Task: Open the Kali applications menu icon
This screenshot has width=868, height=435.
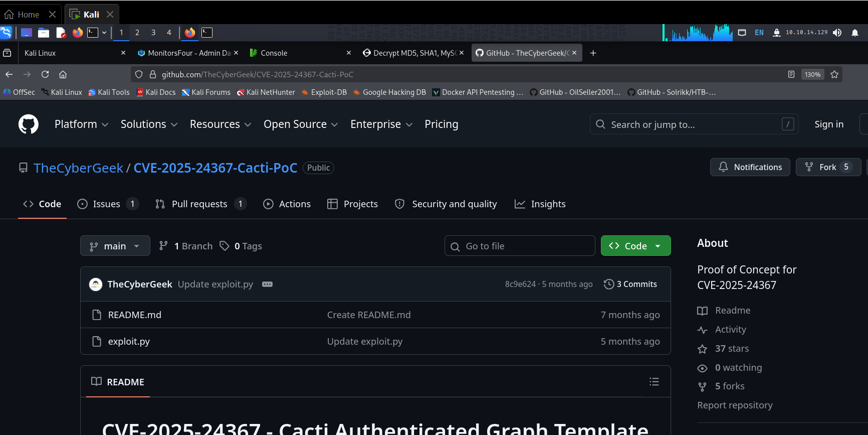Action: [x=6, y=33]
